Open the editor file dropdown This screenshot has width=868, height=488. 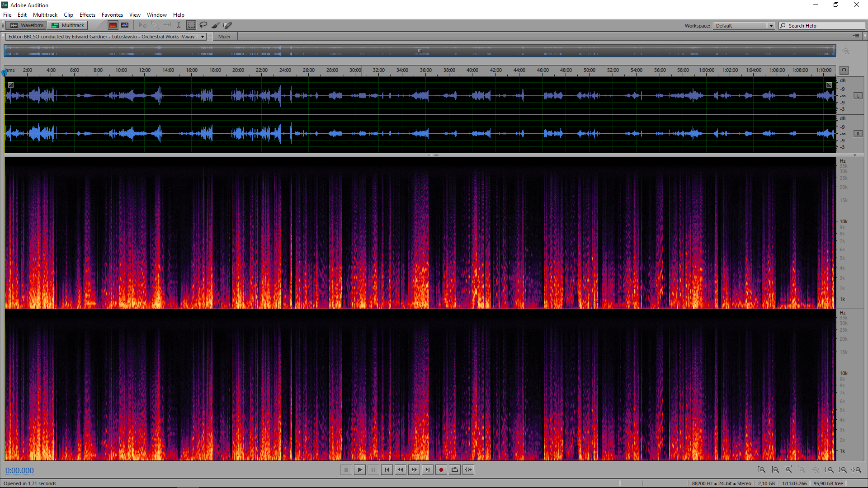click(203, 37)
